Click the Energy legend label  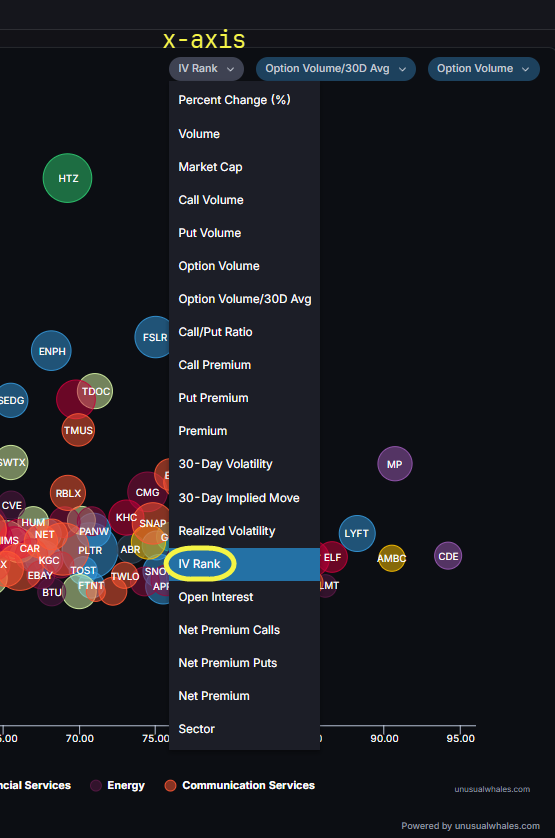pyautogui.click(x=126, y=785)
